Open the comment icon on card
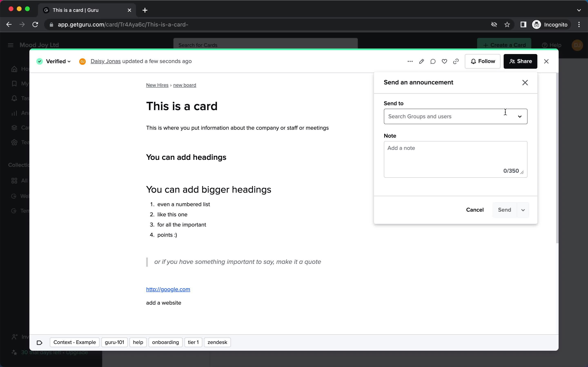 (x=433, y=61)
